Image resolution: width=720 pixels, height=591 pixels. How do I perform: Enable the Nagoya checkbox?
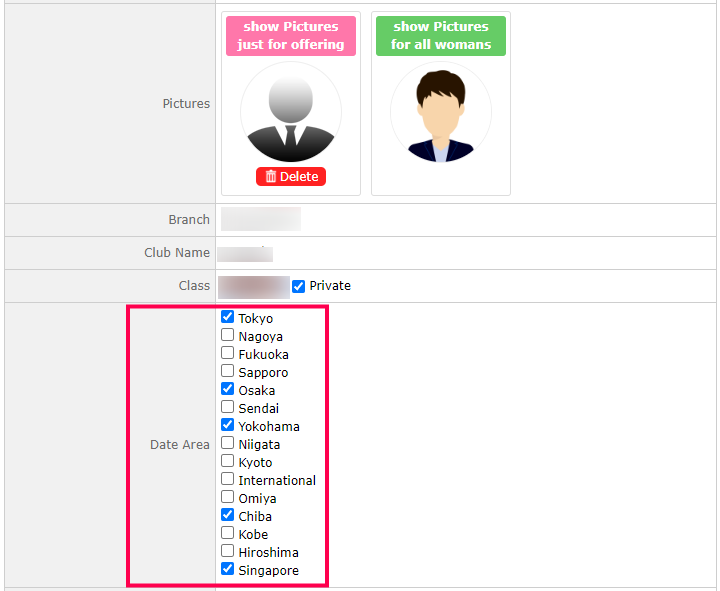[228, 335]
